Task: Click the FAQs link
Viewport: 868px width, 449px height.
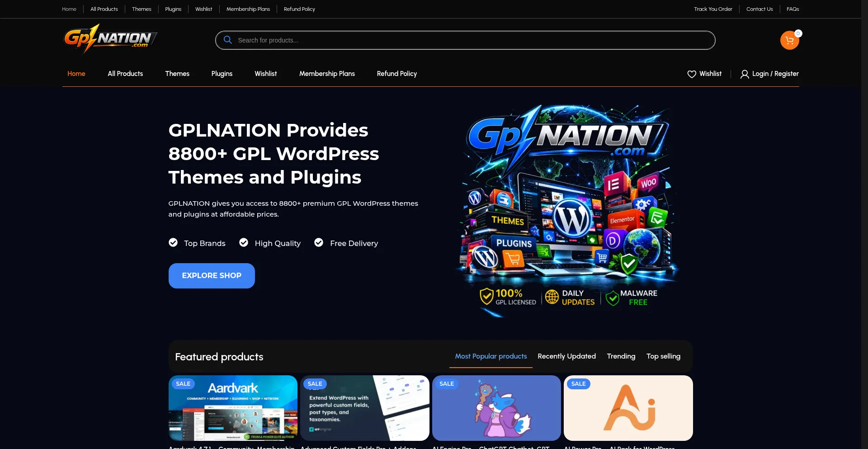Action: [x=793, y=9]
